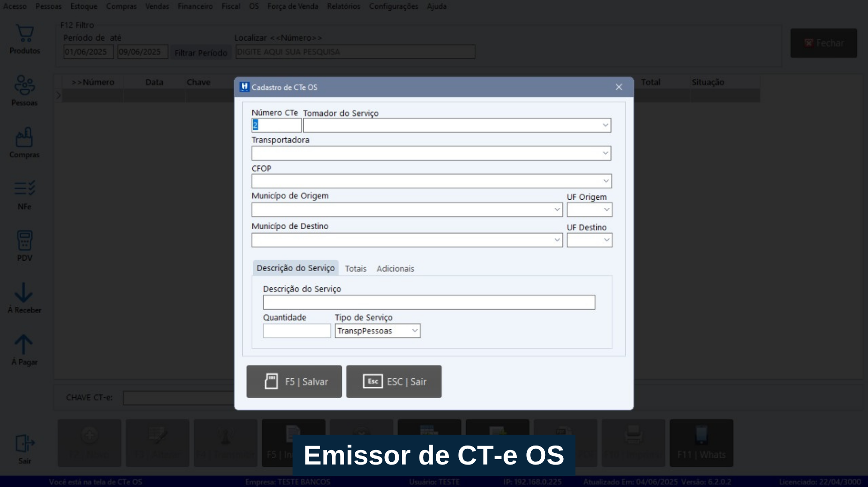The width and height of the screenshot is (868, 488).
Task: Click the >>Número column header
Action: tap(93, 82)
